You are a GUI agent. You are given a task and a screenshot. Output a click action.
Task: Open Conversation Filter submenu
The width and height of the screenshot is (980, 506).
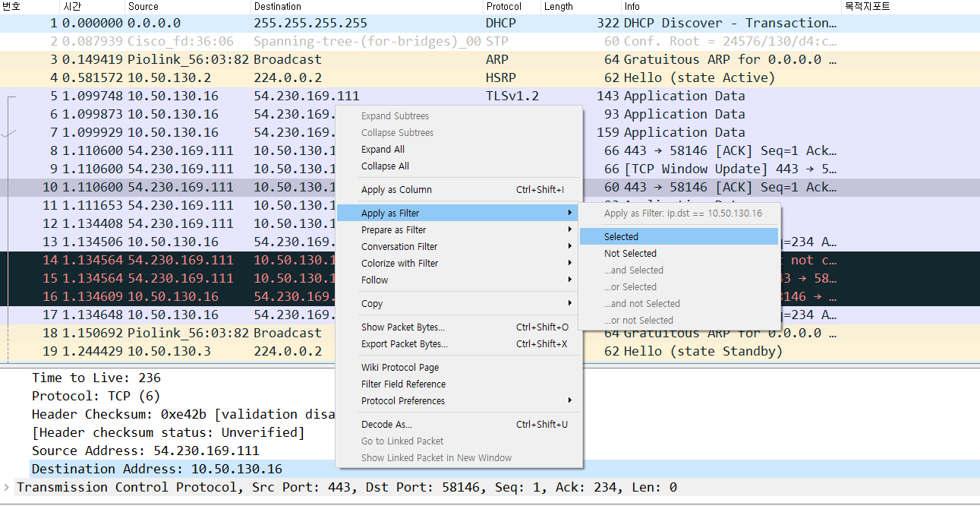(x=458, y=247)
